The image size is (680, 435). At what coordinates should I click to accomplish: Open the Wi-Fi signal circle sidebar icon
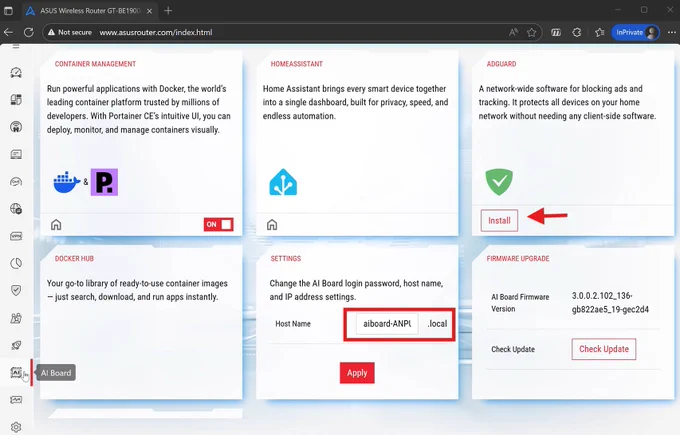point(16,127)
